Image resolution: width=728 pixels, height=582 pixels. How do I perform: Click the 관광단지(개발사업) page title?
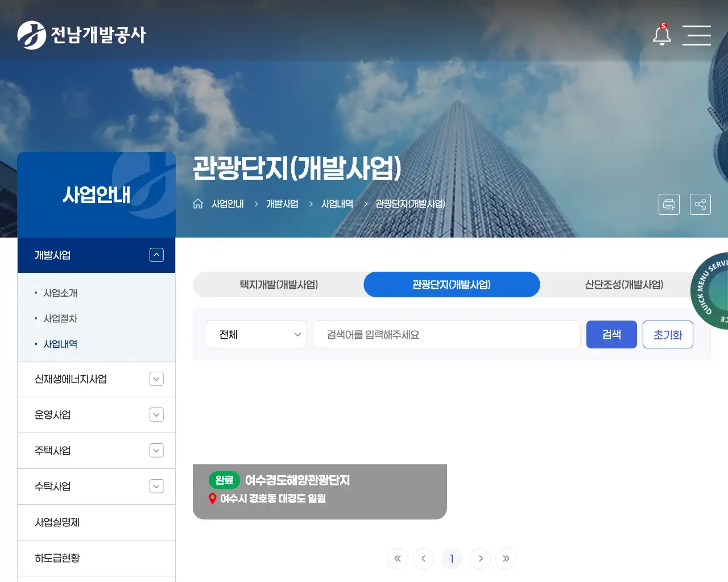click(297, 168)
